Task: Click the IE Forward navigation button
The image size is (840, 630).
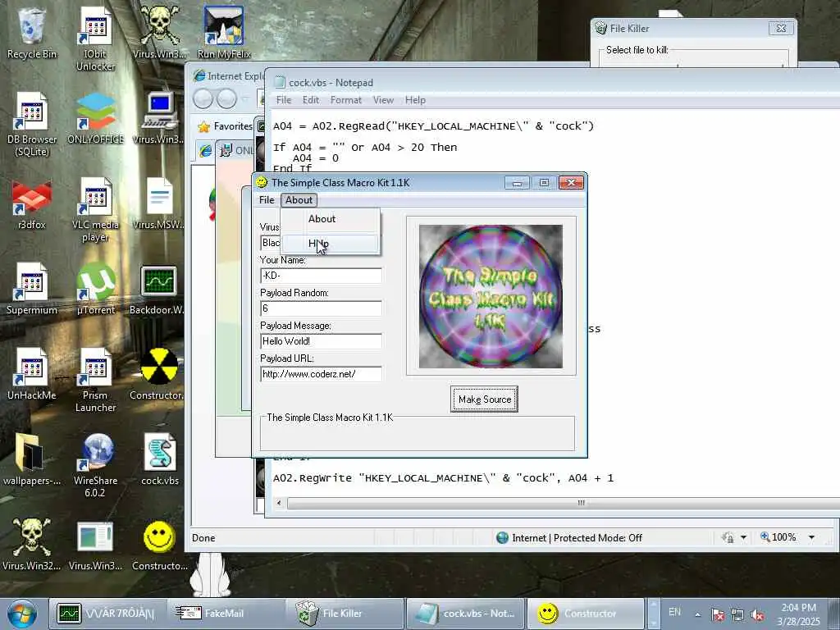Action: click(x=226, y=98)
